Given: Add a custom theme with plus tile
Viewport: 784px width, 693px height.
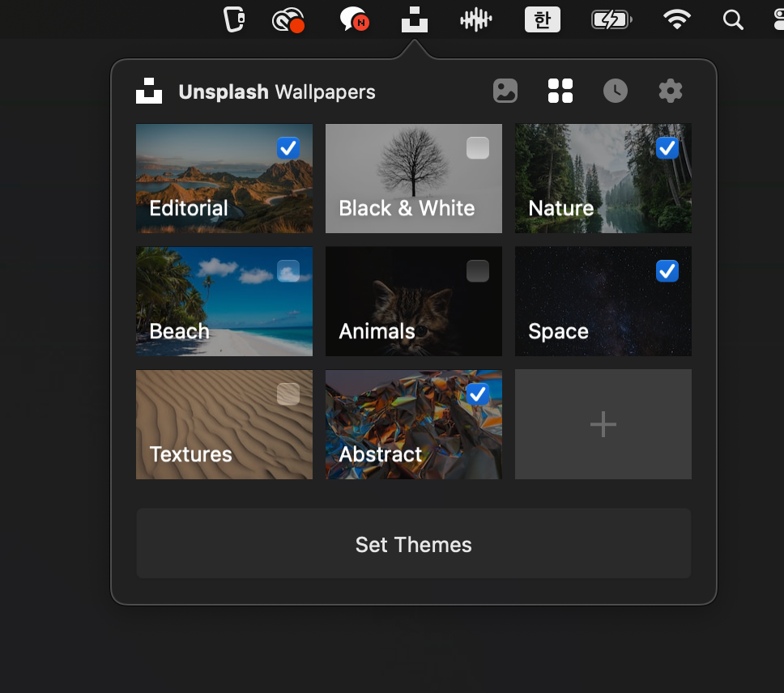Looking at the screenshot, I should coord(603,424).
